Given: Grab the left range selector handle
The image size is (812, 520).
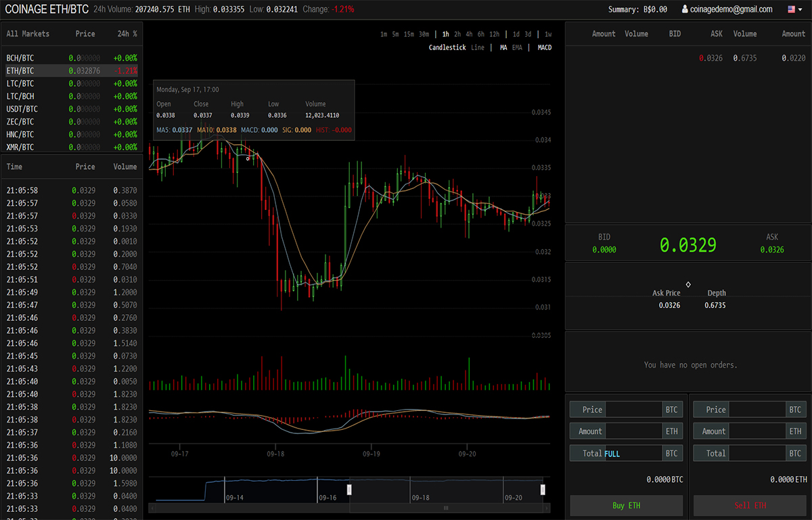Looking at the screenshot, I should (x=349, y=490).
